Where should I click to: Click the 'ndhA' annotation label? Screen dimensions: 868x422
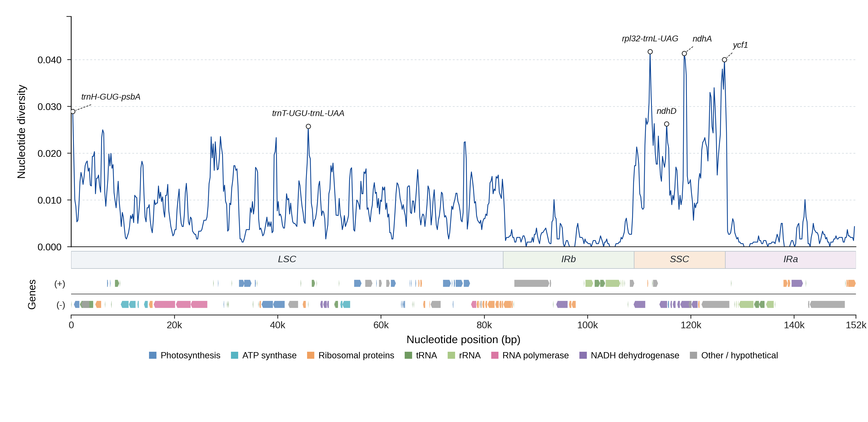point(702,39)
